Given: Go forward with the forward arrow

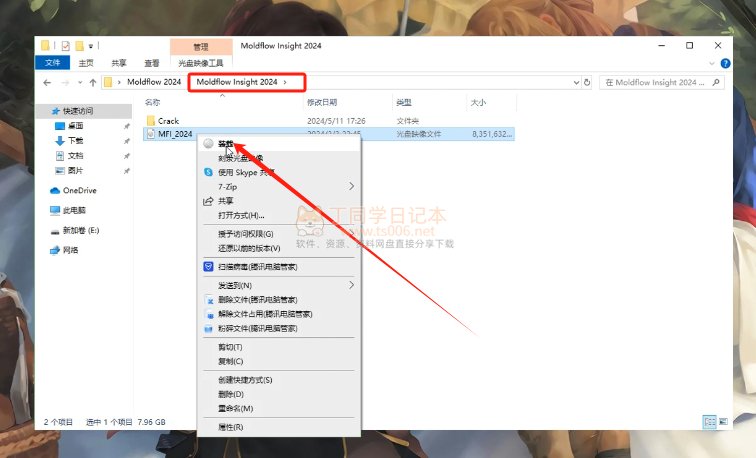Looking at the screenshot, I should pyautogui.click(x=65, y=82).
